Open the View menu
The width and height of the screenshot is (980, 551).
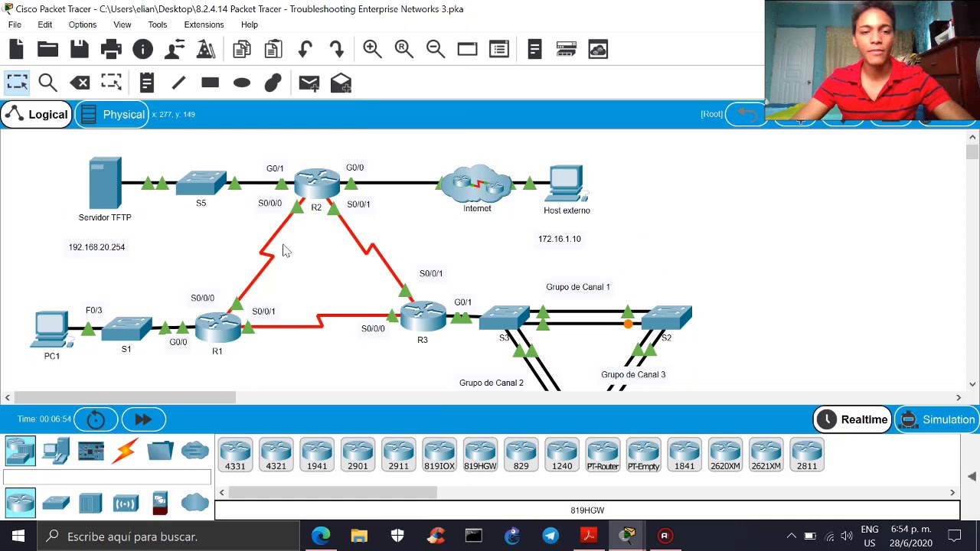(122, 24)
